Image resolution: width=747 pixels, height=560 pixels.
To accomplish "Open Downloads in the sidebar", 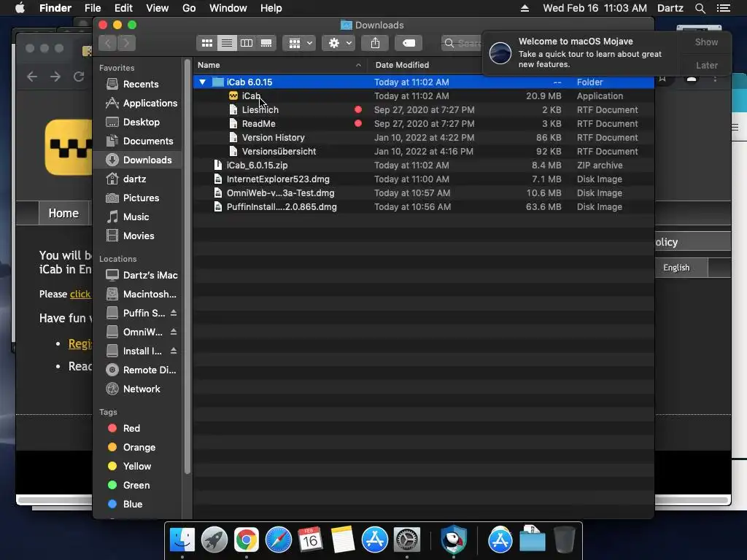I will coord(137,160).
